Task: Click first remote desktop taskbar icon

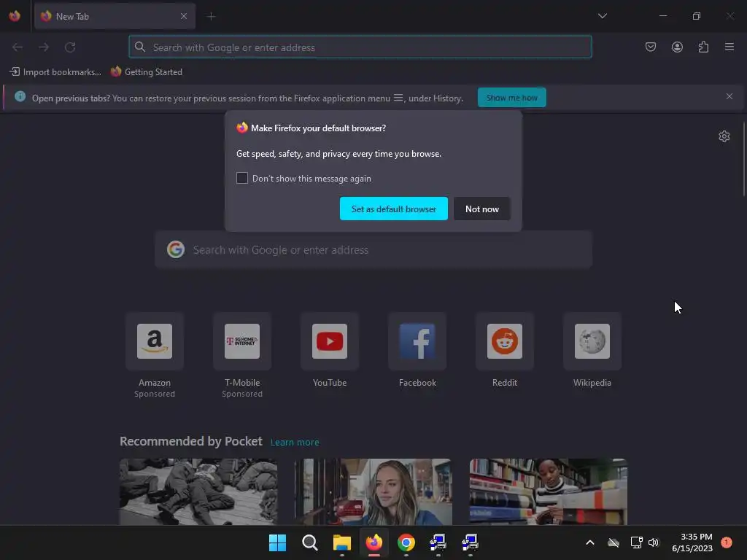Action: [438, 542]
